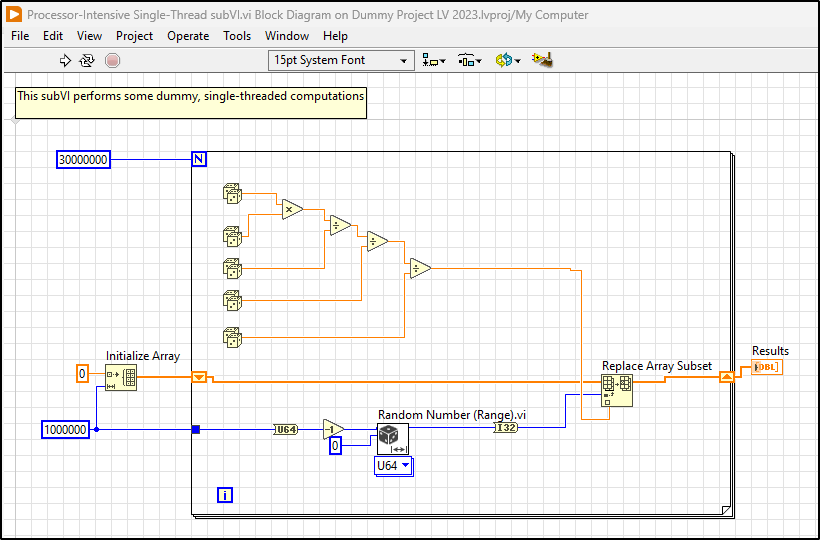This screenshot has height=540, width=820.
Task: Click the Clean Up Diagram icon
Action: coord(541,60)
